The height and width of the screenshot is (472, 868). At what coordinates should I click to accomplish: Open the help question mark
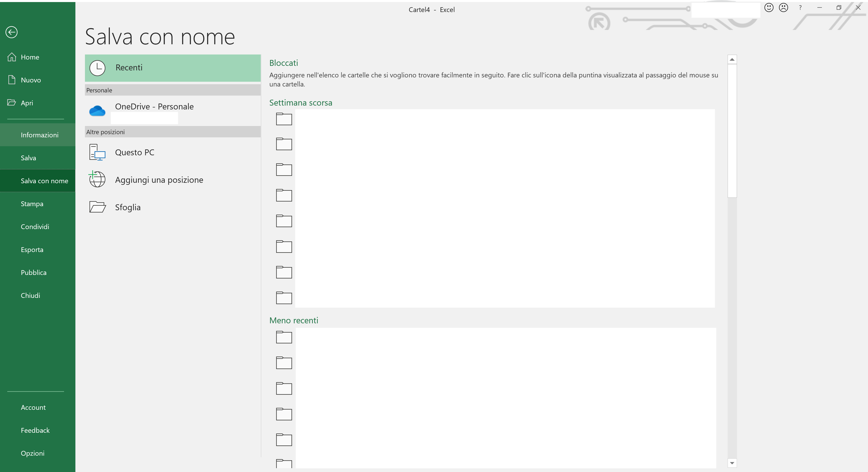[x=800, y=8]
